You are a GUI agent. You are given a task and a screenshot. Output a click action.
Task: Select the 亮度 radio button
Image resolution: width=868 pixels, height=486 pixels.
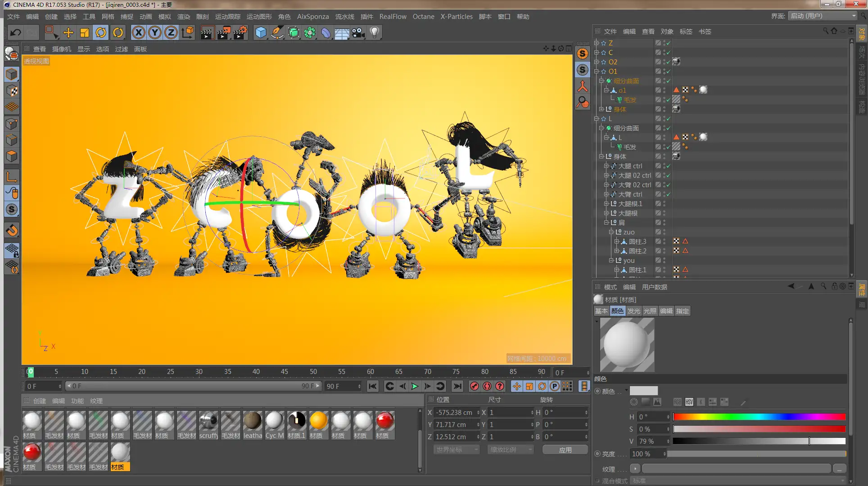[598, 454]
